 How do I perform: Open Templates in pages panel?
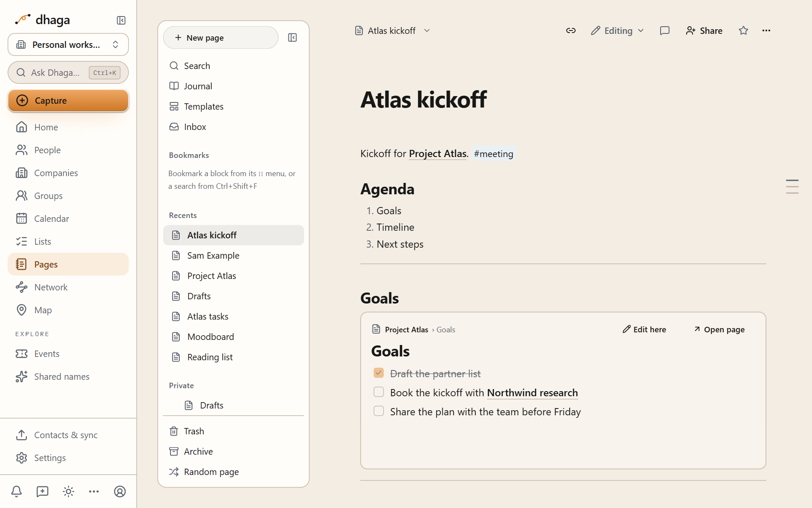click(233, 106)
